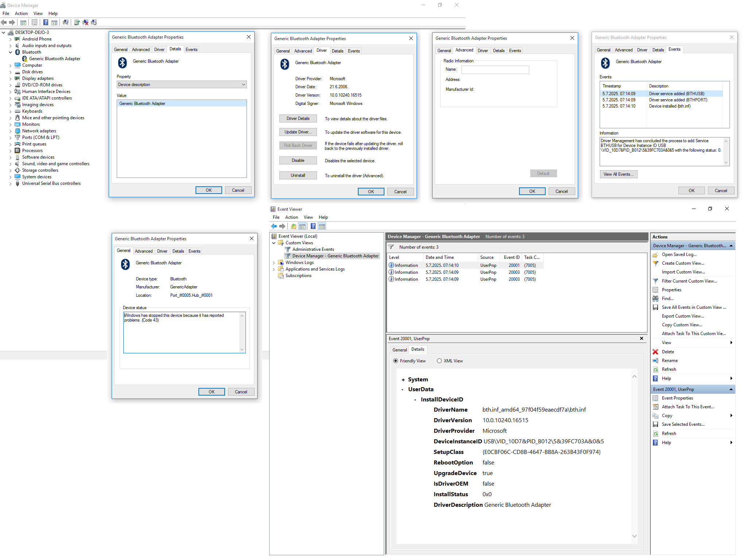This screenshot has height=560, width=747.
Task: Click Uninstall button in Driver tab
Action: [x=298, y=175]
